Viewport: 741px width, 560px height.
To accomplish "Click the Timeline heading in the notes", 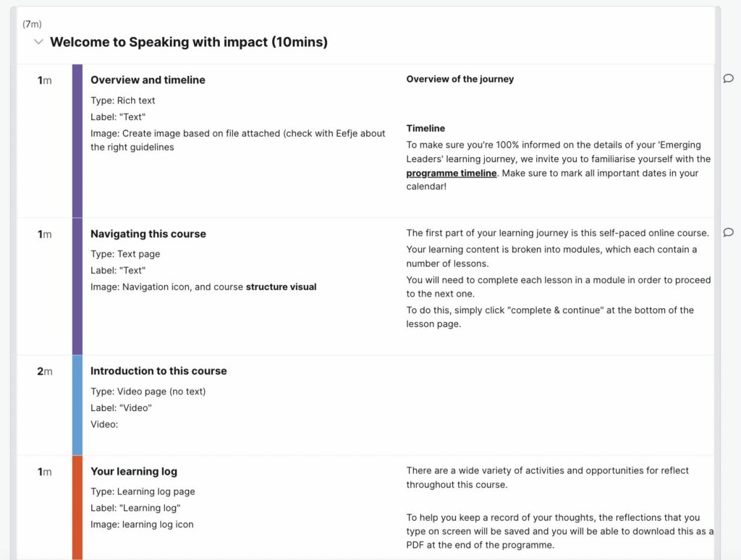I will 425,129.
